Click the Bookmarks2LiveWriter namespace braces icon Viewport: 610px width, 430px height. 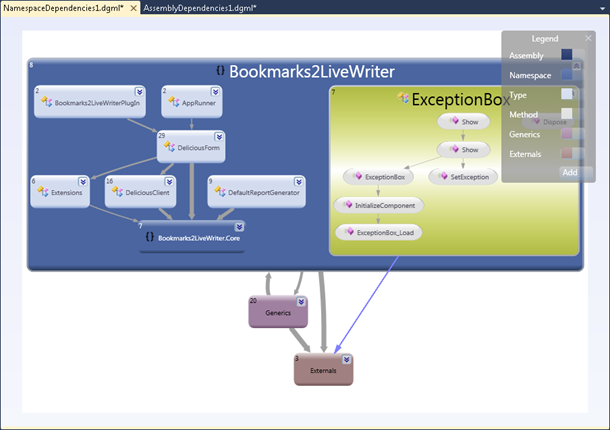point(220,70)
